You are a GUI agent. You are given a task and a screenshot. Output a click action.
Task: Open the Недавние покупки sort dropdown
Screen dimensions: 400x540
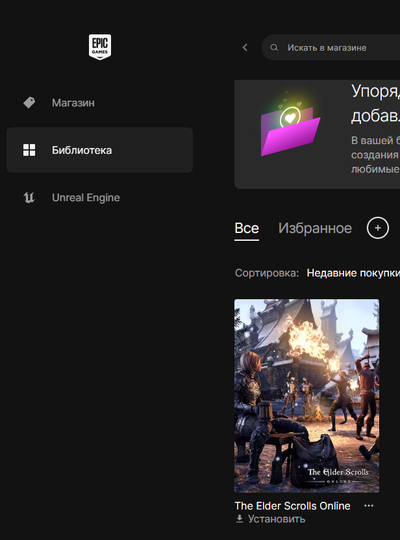353,273
